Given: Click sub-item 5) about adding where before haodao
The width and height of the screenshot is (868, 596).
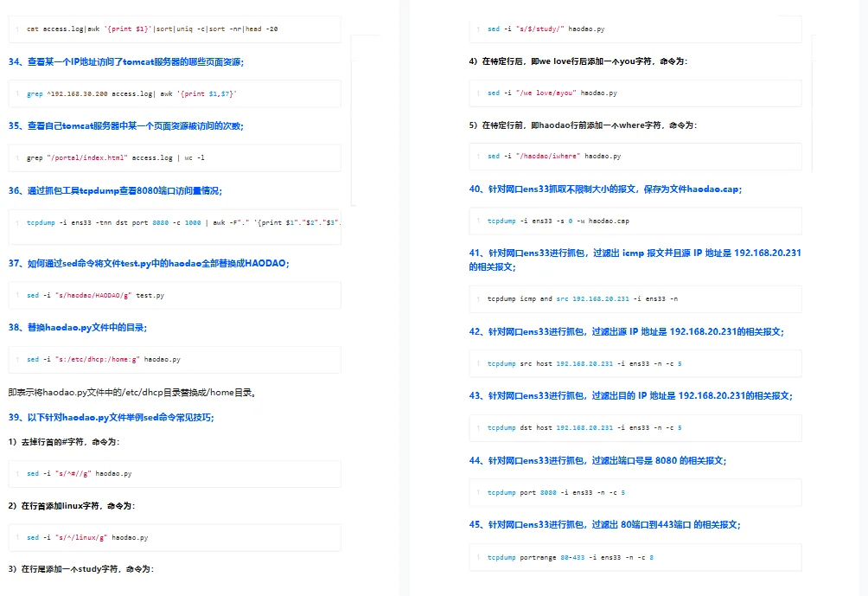Looking at the screenshot, I should pyautogui.click(x=583, y=125).
